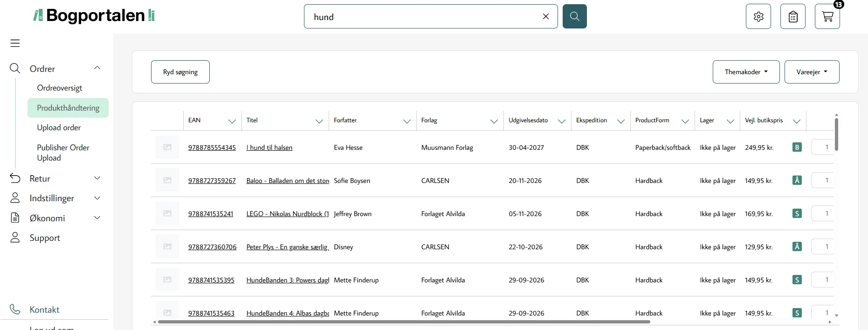
Task: Click the S badge on HundeBanden 4 row
Action: click(x=797, y=313)
